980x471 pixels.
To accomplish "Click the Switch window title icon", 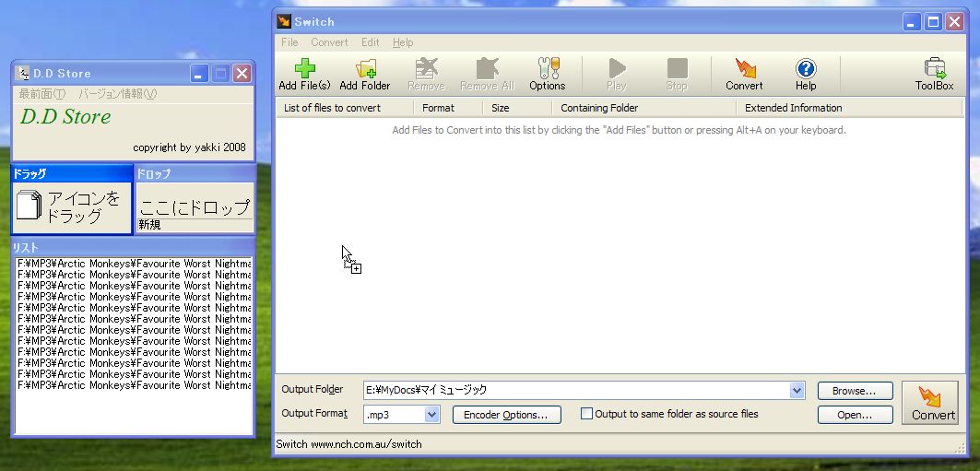I will click(284, 22).
